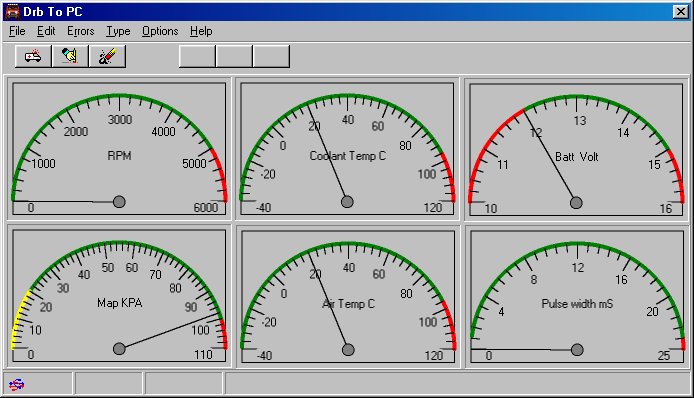Click the RPM gauge label
This screenshot has height=398, width=694.
(119, 156)
